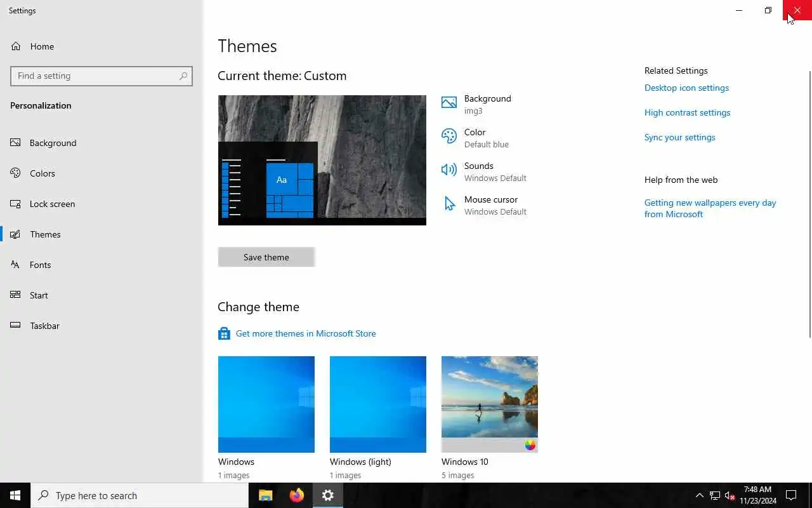Click the search magnifier in Find a setting

coord(183,76)
